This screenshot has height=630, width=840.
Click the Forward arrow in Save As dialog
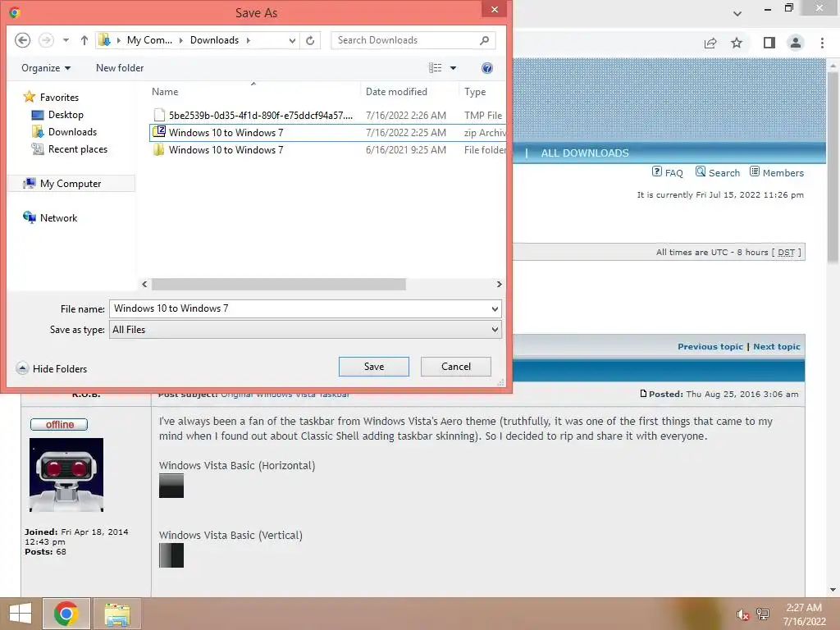[x=47, y=40]
